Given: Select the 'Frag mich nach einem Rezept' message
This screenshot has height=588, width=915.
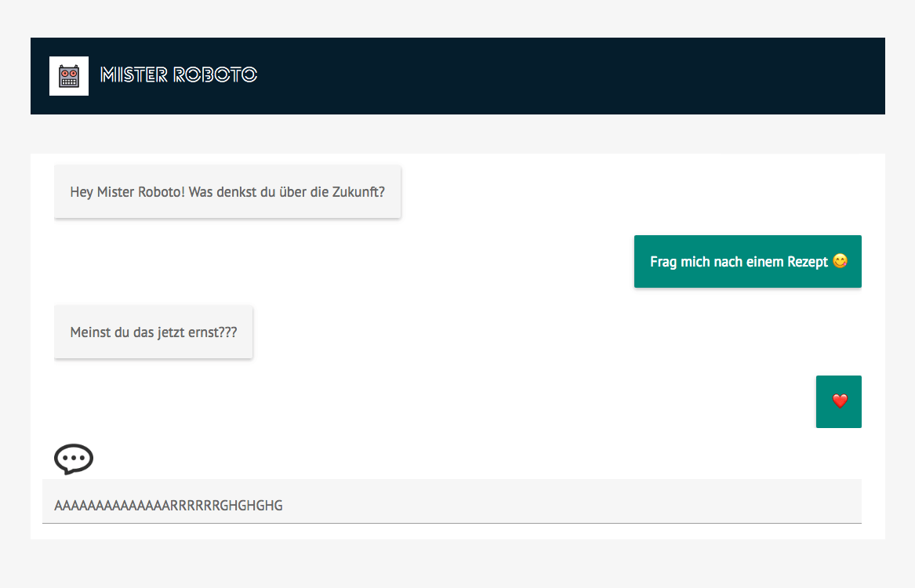Looking at the screenshot, I should (x=747, y=261).
